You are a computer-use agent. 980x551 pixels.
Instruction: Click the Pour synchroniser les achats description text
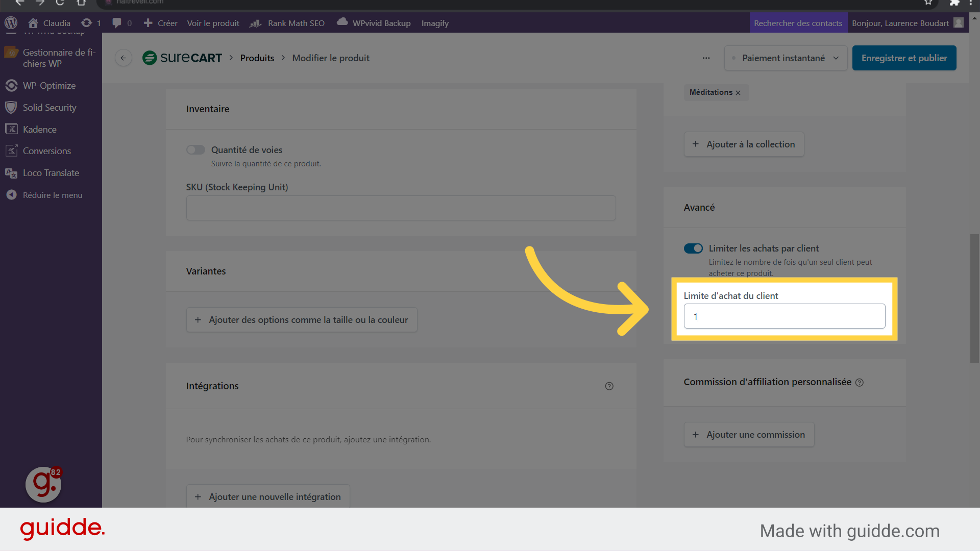point(308,439)
